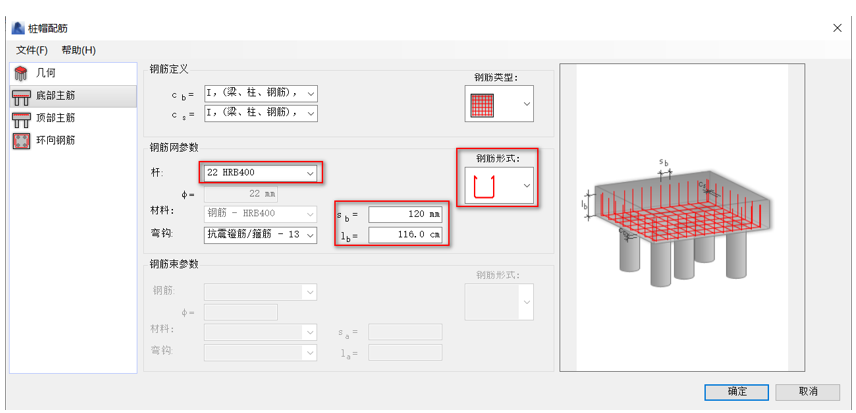Viewport: 856px width, 413px height.
Task: Expand the 钢筋类型 dropdown arrow
Action: pos(527,104)
